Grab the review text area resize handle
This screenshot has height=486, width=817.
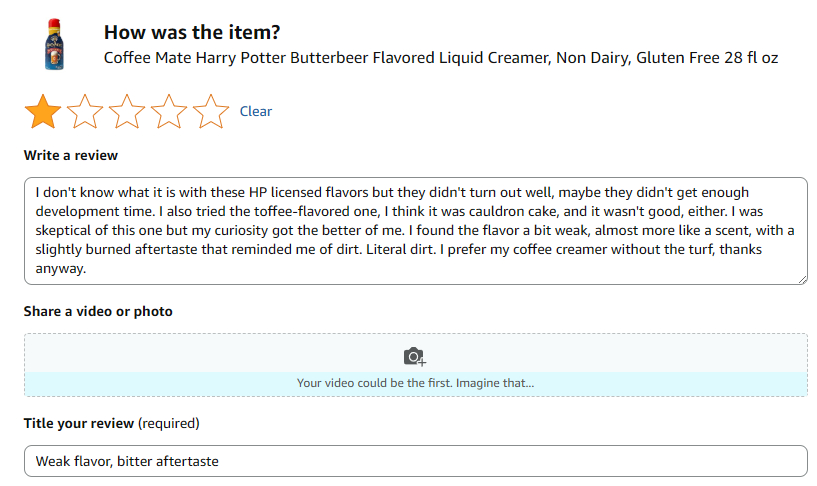[802, 279]
